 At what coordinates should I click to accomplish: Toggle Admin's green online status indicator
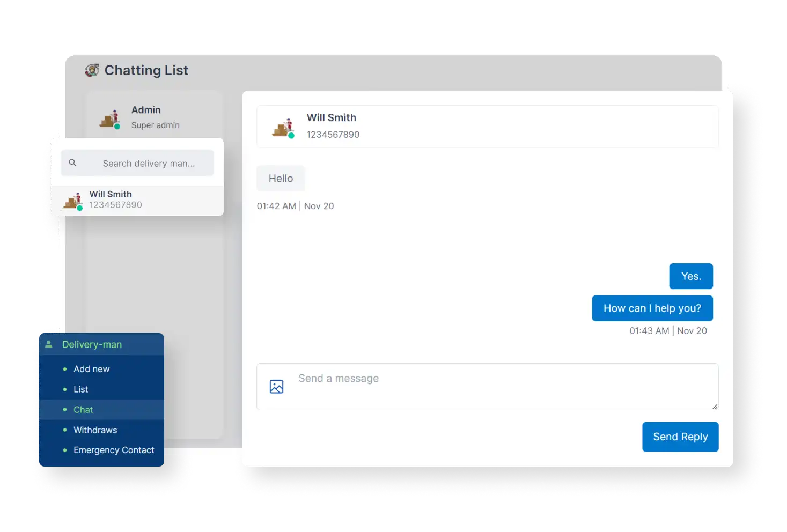116,128
